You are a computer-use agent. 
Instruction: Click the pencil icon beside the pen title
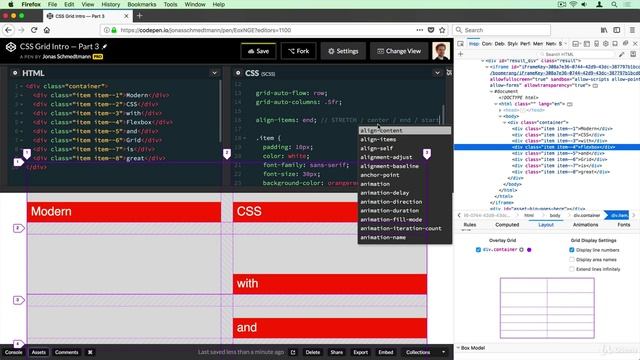click(105, 47)
